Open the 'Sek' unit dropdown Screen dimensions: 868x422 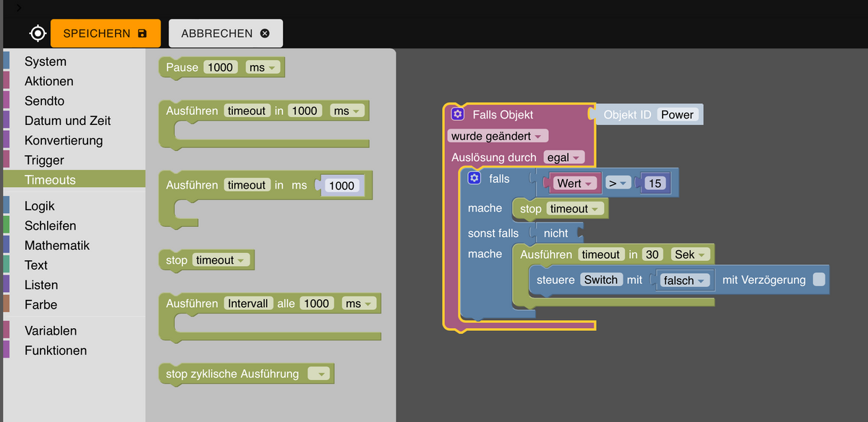(689, 254)
